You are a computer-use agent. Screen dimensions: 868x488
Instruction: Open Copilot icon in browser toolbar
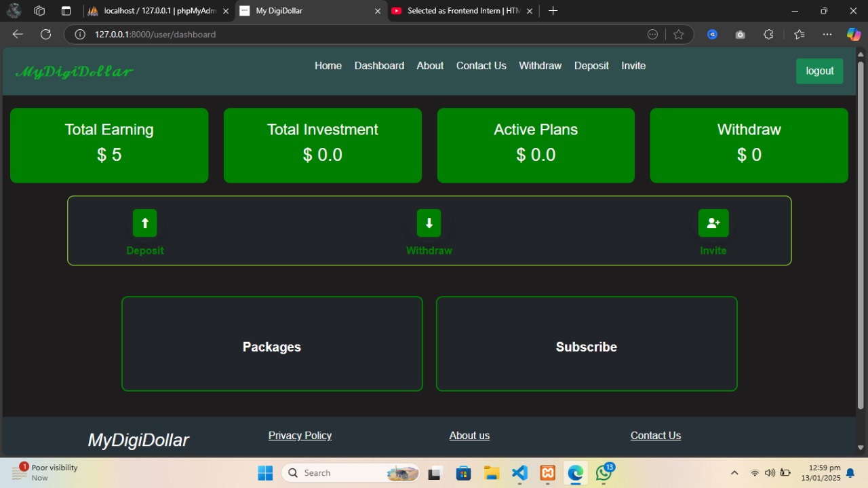(854, 35)
